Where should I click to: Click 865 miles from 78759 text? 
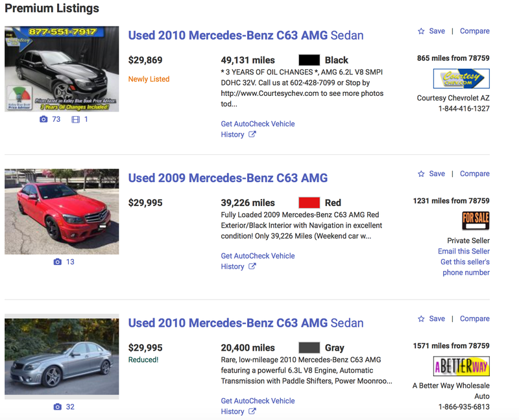click(453, 58)
